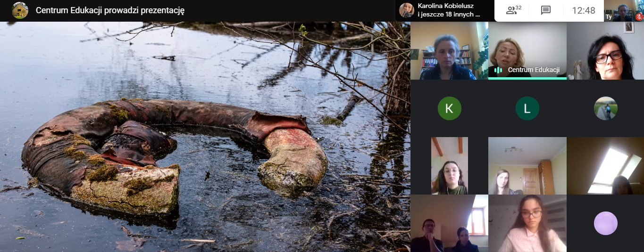Select the video tile with girl in pink shirt
Viewport: 644px width, 252px height.
point(527,223)
